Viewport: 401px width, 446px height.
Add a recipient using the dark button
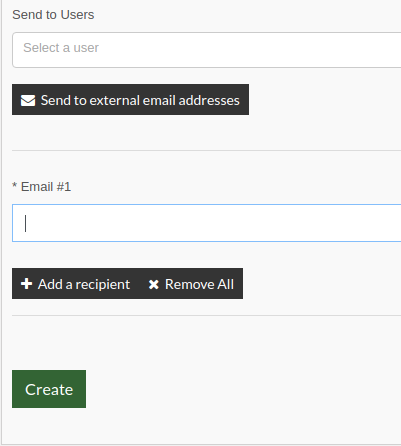coord(76,284)
